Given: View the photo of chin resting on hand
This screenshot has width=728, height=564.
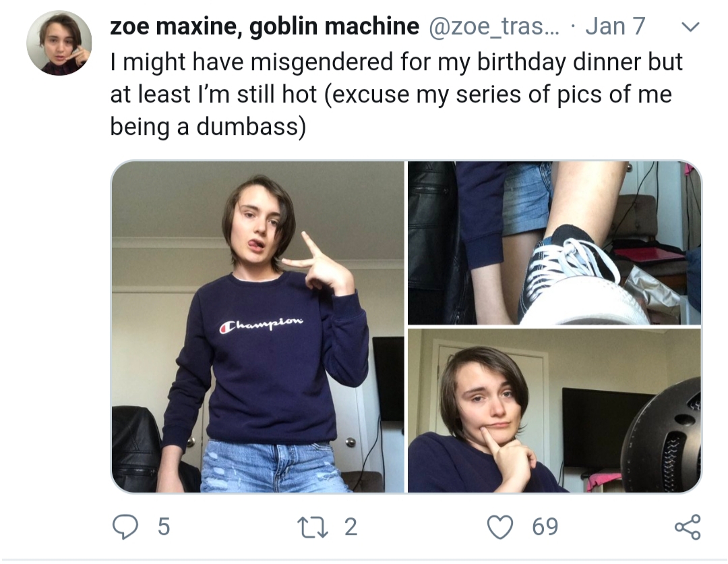Looking at the screenshot, I should [x=554, y=411].
